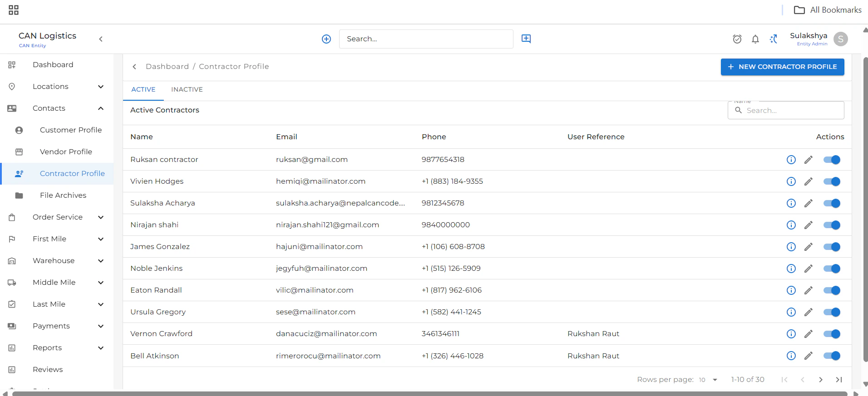This screenshot has height=396, width=868.
Task: Select ACTIVE tab
Action: coord(143,90)
